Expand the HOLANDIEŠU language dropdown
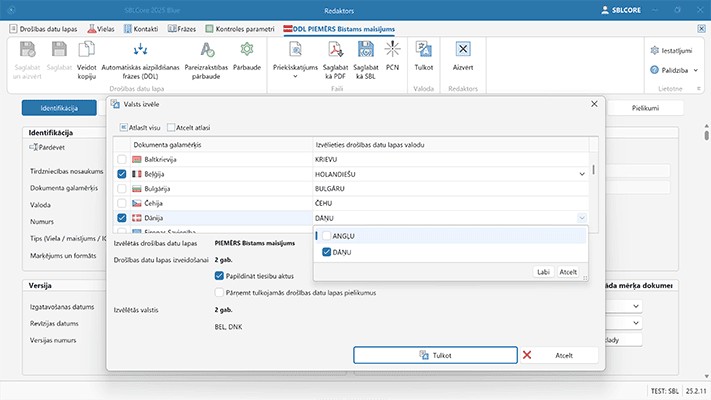This screenshot has width=711, height=400. [x=582, y=174]
